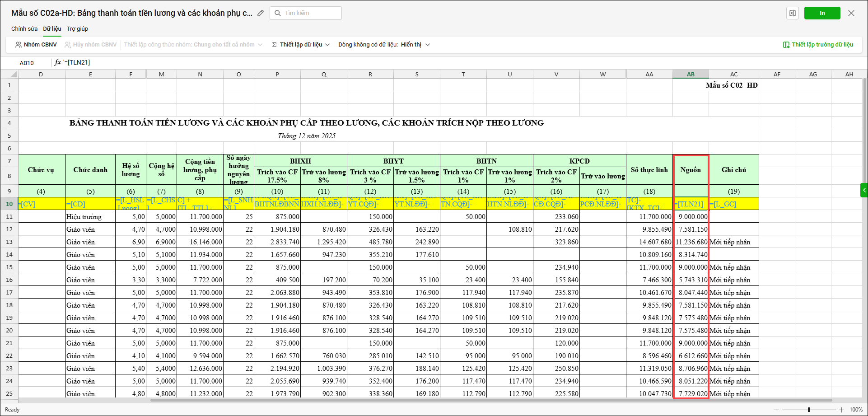This screenshot has height=416, width=868.
Task: Click the pencil edit title icon
Action: pos(261,13)
